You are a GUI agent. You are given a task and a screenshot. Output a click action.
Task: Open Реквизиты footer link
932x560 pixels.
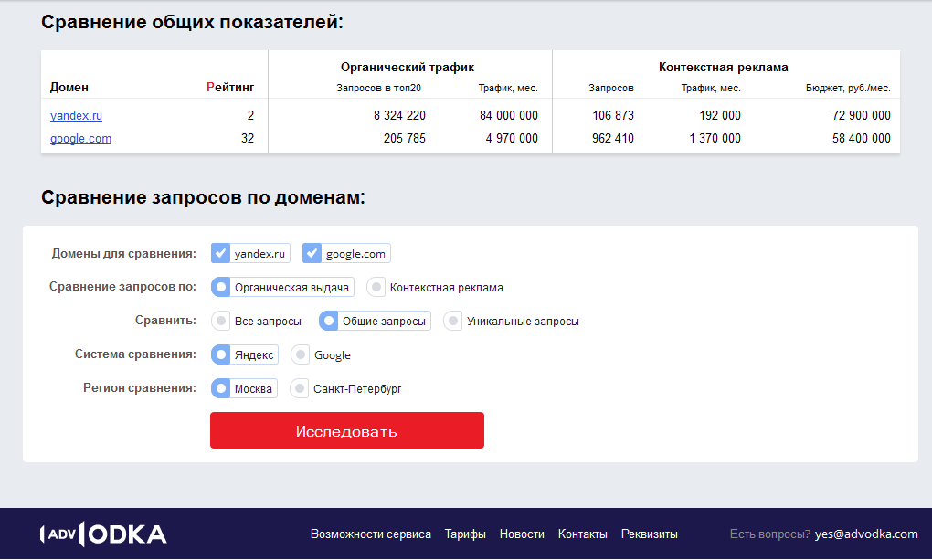pos(649,534)
